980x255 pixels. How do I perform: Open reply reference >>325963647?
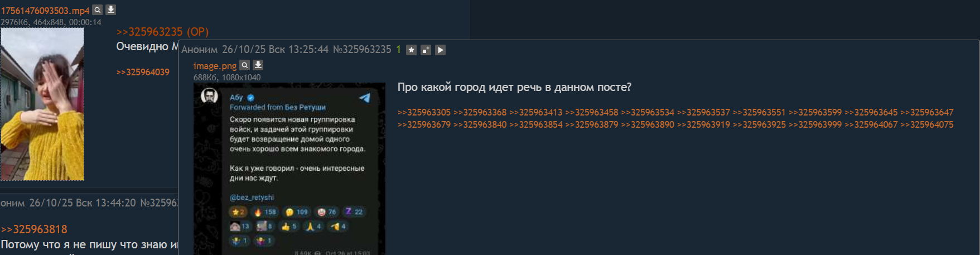coord(927,112)
